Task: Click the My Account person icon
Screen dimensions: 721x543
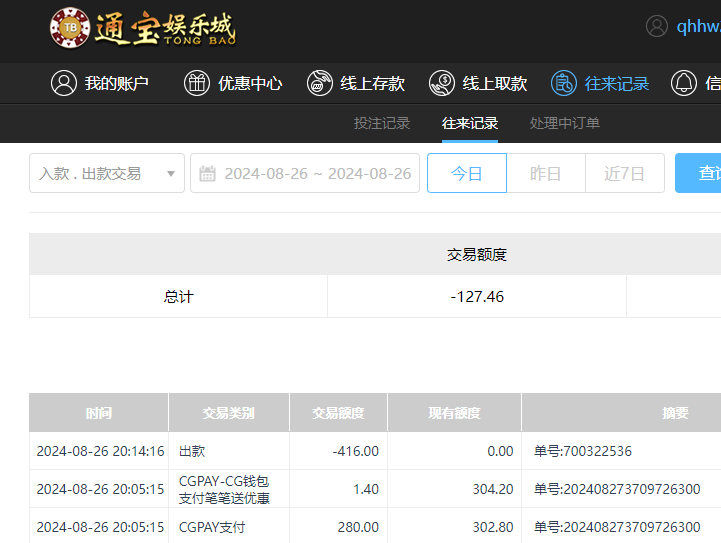Action: click(x=64, y=83)
